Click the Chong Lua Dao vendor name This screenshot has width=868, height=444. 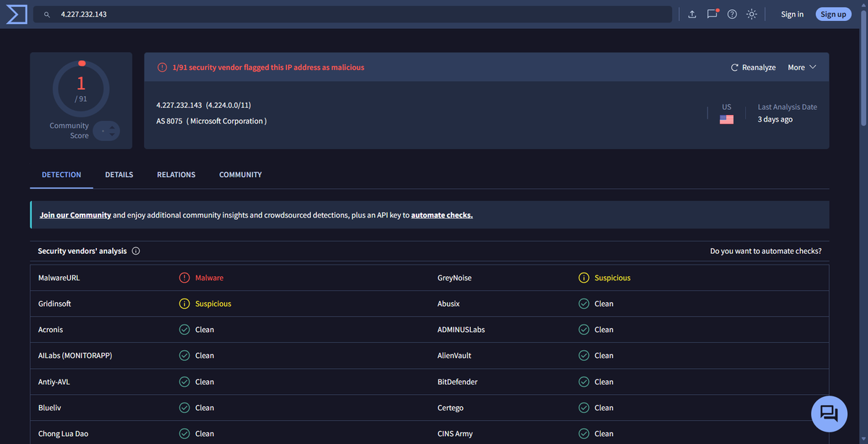tap(64, 434)
